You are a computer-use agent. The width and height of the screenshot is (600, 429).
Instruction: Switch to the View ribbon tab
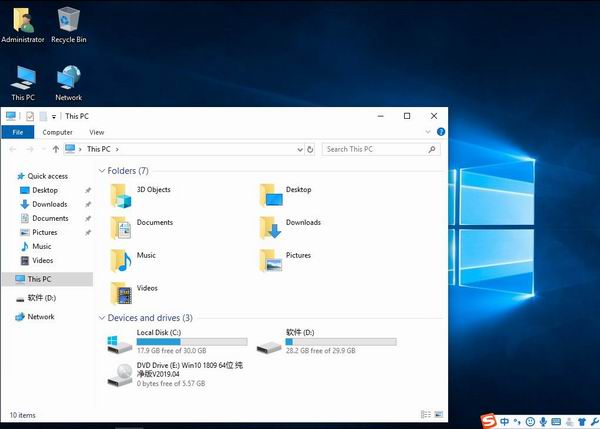96,132
